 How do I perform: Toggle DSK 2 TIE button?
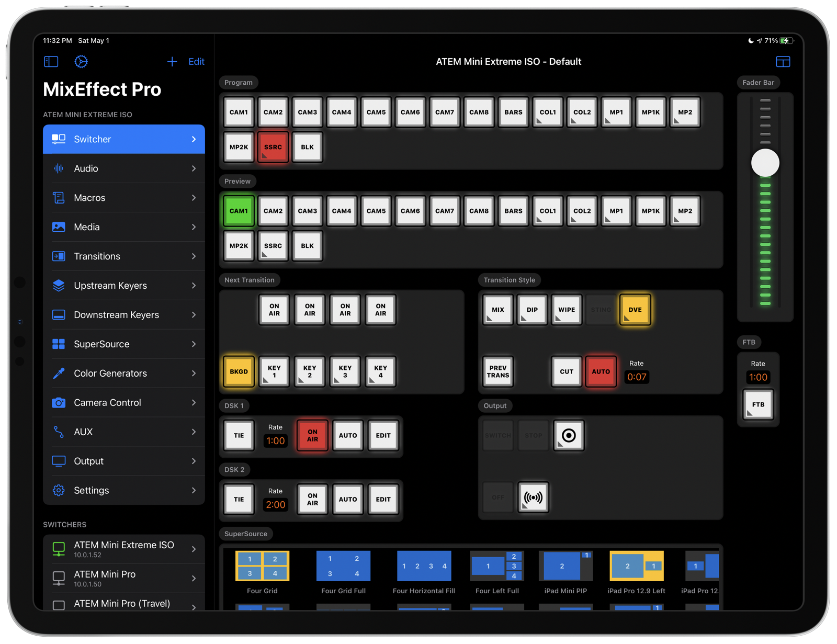[x=239, y=499]
